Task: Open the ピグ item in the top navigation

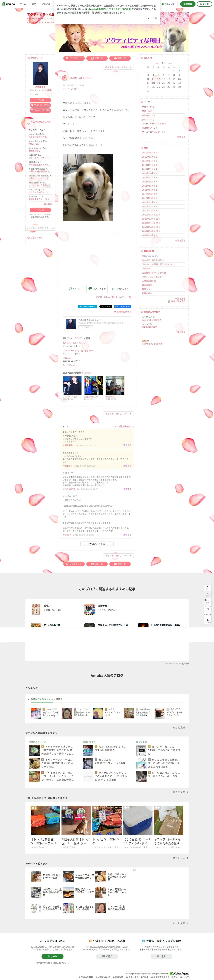Action: [34, 4]
